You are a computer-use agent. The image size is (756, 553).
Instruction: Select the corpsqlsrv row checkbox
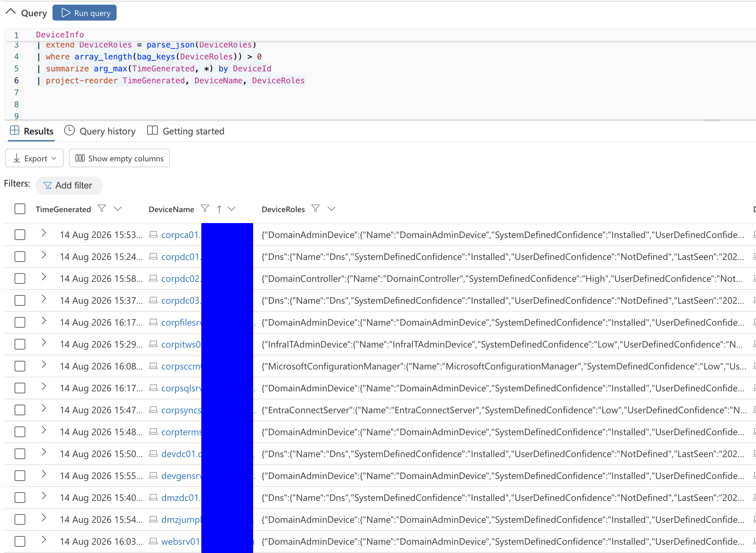coord(20,388)
